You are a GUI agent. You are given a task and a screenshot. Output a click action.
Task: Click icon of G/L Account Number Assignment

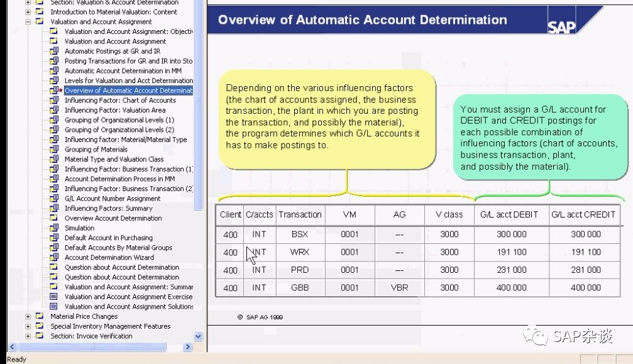point(53,198)
